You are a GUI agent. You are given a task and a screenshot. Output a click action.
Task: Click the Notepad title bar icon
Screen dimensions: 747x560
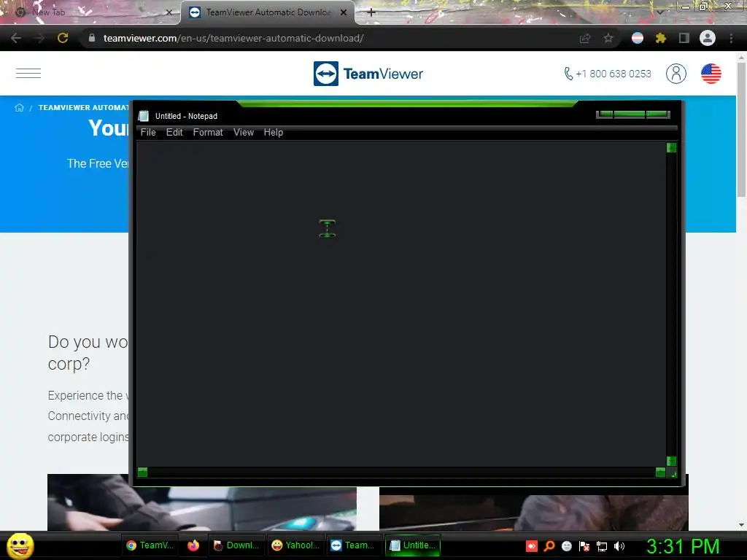144,116
